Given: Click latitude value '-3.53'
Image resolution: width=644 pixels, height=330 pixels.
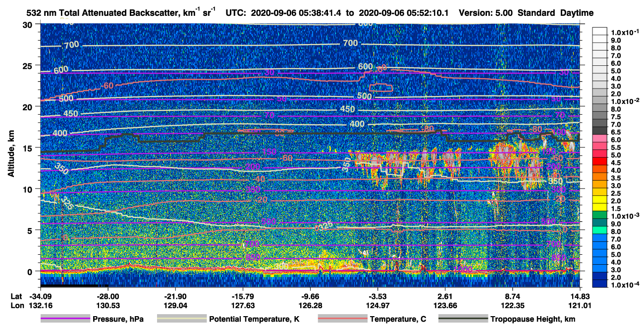Looking at the screenshot, I should 378,296.
